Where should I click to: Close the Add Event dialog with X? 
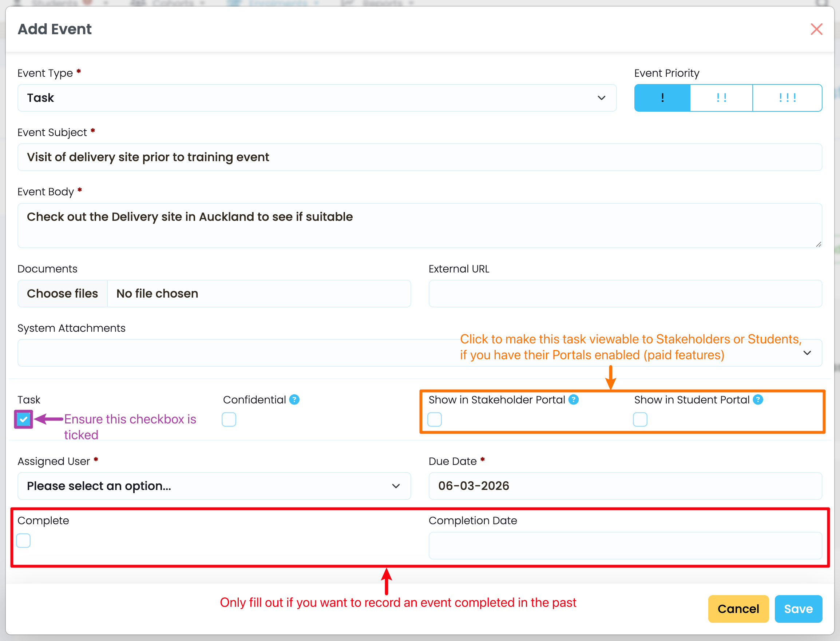pos(816,29)
